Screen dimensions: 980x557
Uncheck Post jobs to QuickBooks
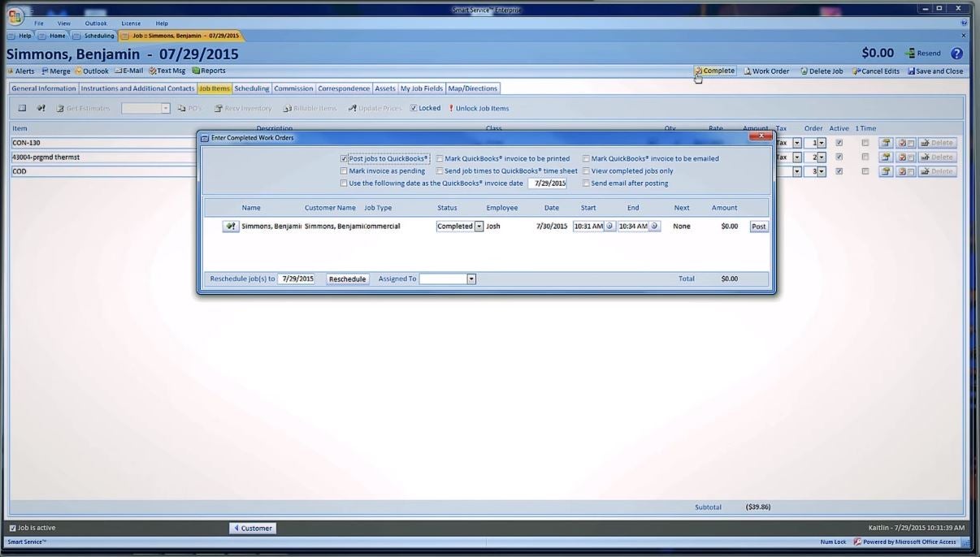tap(345, 158)
